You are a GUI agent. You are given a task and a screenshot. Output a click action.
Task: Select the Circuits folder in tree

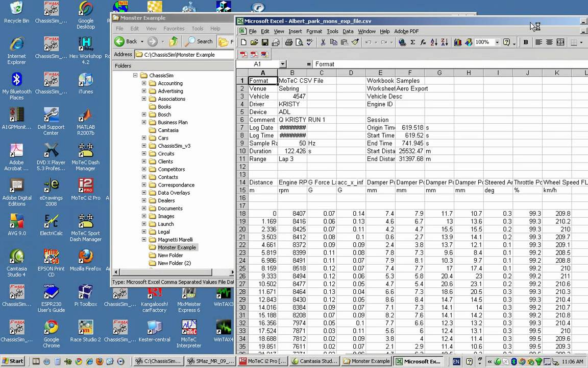[166, 153]
